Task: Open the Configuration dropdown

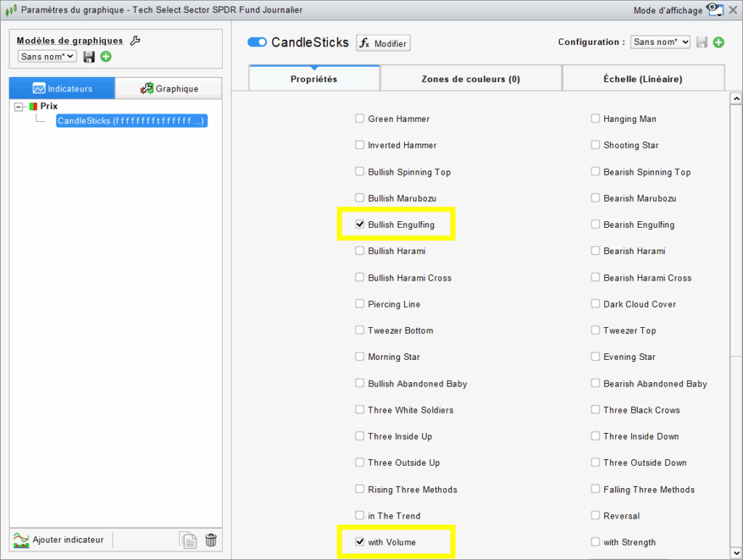Action: [660, 42]
